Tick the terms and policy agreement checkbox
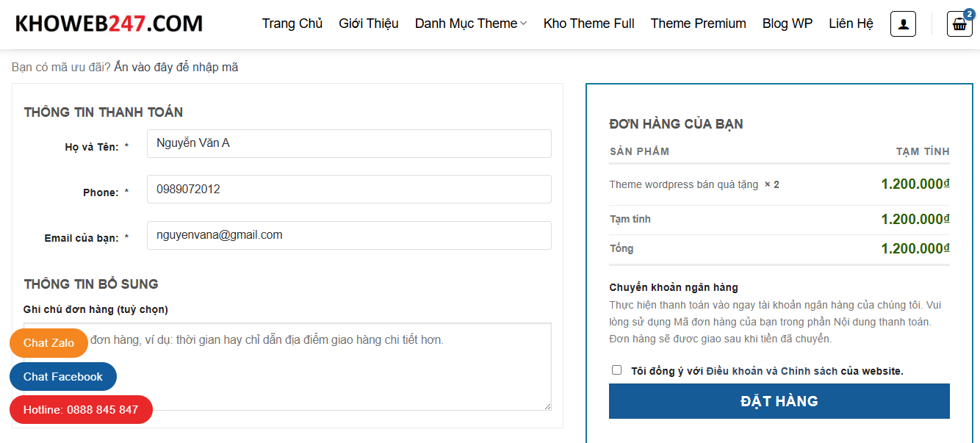The width and height of the screenshot is (980, 443). (x=616, y=370)
